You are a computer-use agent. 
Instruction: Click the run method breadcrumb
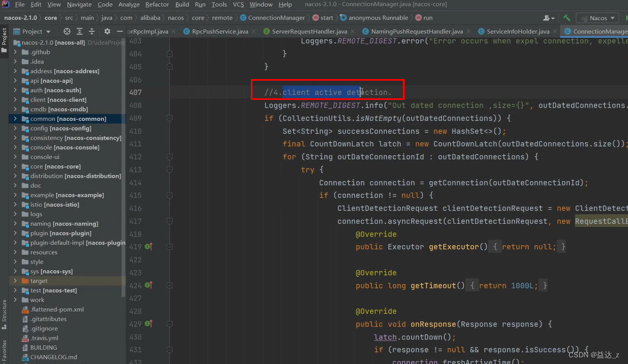coord(424,18)
